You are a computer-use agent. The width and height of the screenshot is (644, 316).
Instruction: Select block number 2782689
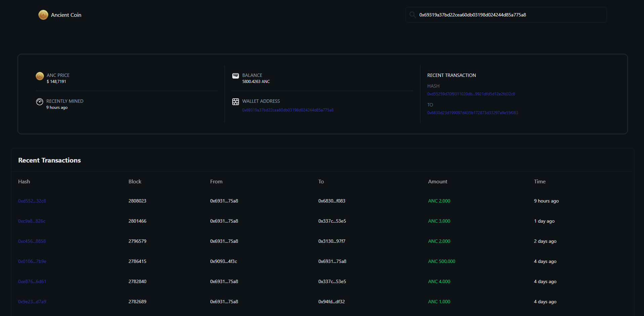[x=137, y=302]
